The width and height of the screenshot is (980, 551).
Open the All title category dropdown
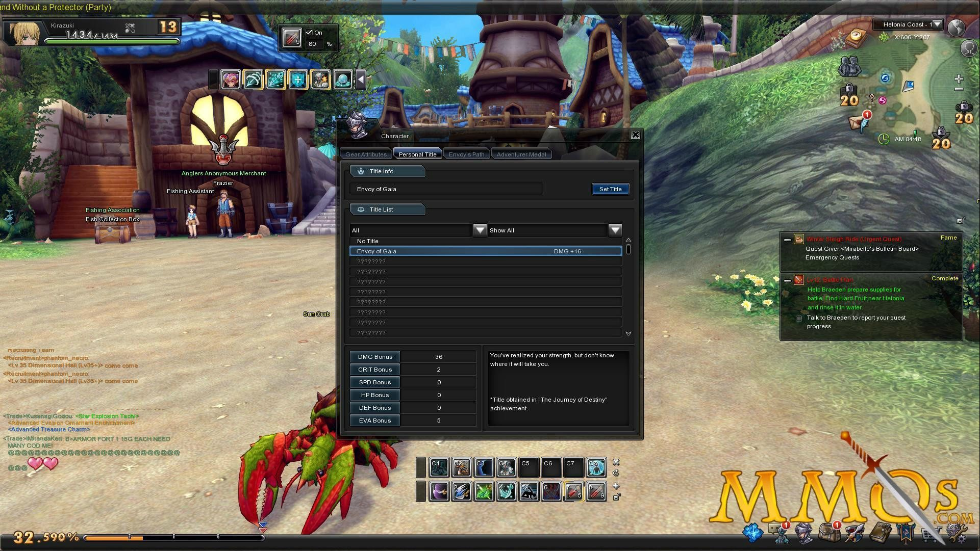click(480, 230)
